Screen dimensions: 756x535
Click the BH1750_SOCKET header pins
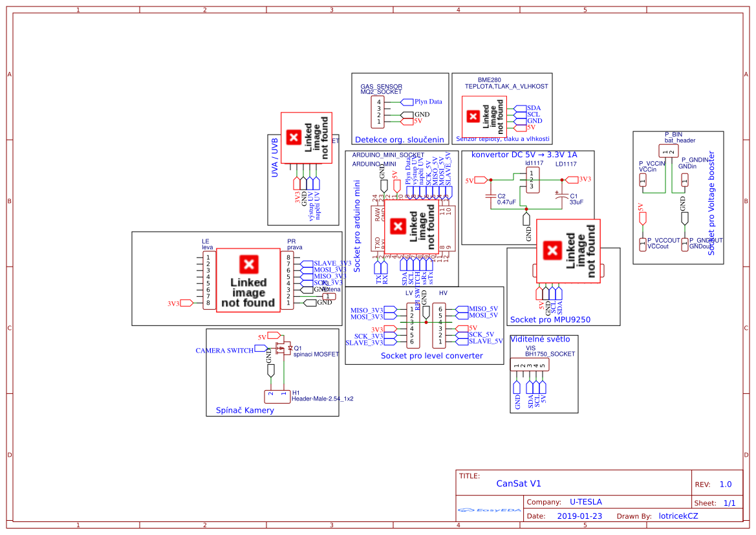pyautogui.click(x=530, y=364)
